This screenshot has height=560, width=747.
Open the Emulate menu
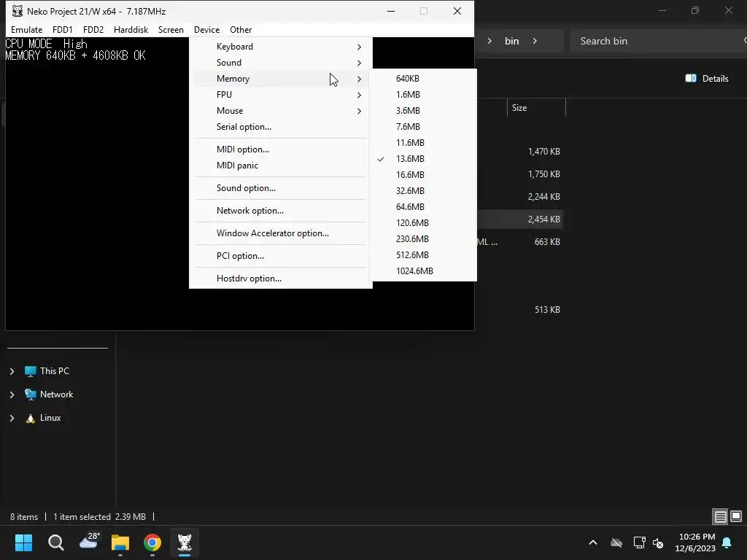[x=27, y=29]
